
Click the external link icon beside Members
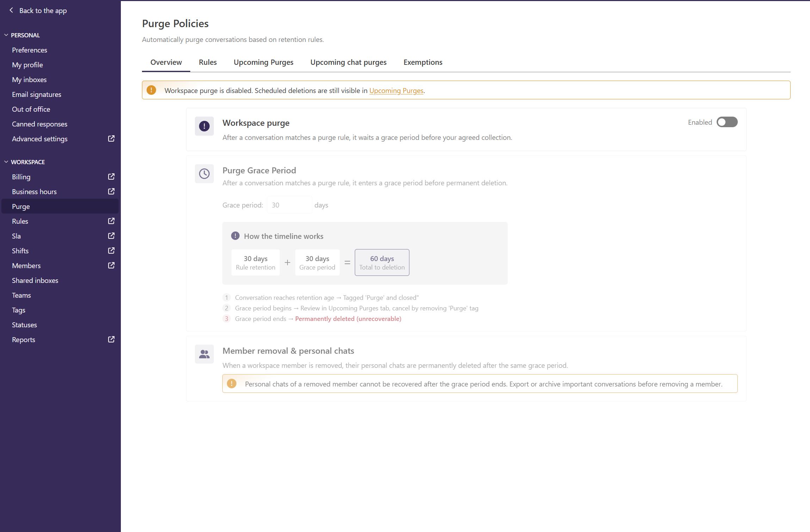(x=111, y=265)
